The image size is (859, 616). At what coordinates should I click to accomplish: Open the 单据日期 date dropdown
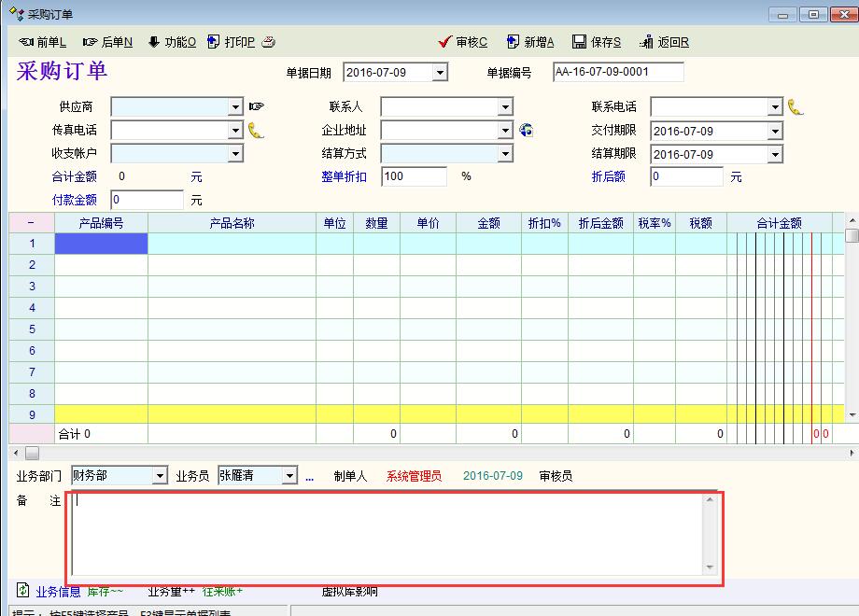440,73
